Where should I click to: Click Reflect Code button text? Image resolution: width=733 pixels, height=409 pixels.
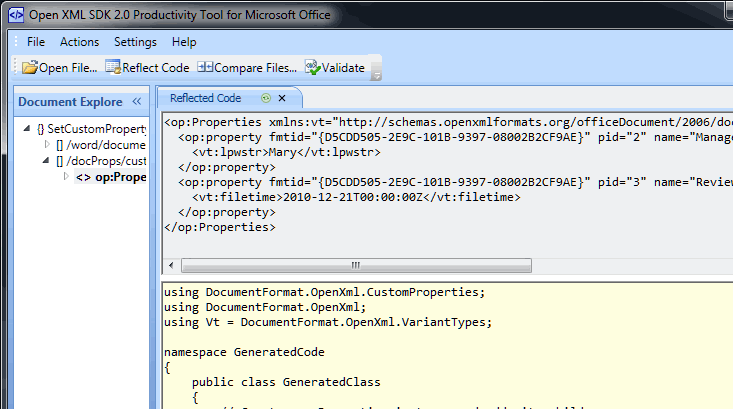click(x=156, y=68)
